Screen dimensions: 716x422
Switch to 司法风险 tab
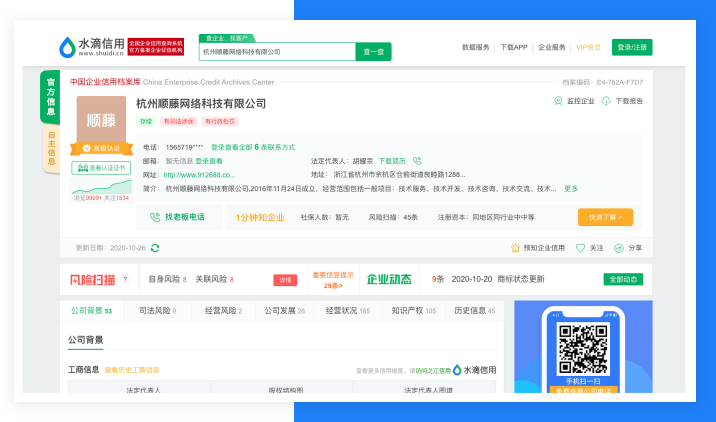(x=158, y=311)
